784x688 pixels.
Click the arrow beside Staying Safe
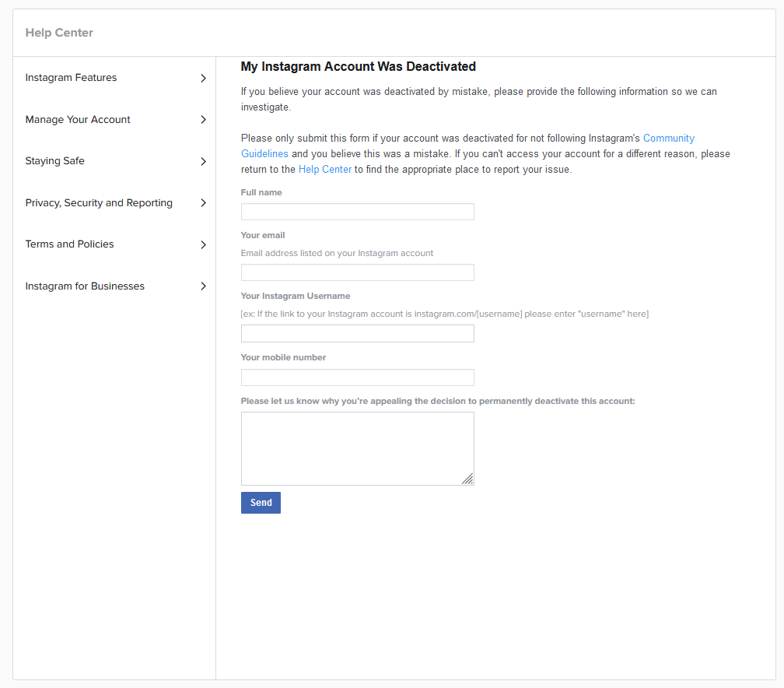pos(203,161)
